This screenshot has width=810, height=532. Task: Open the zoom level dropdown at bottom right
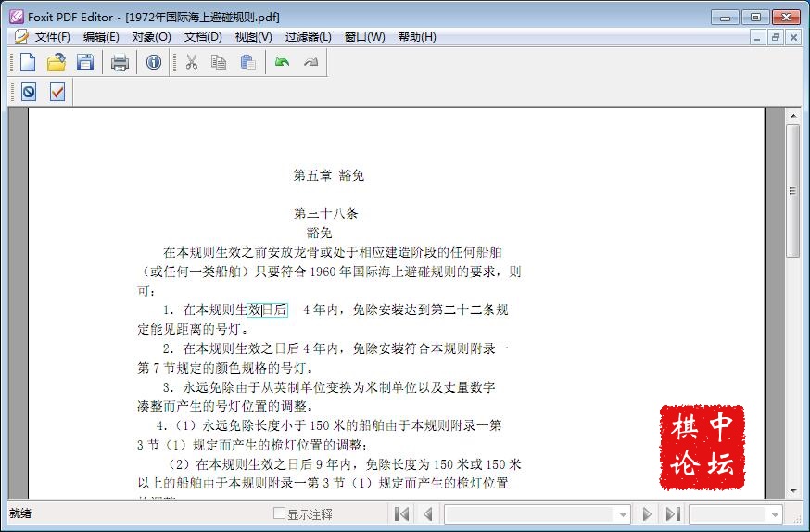tap(775, 514)
